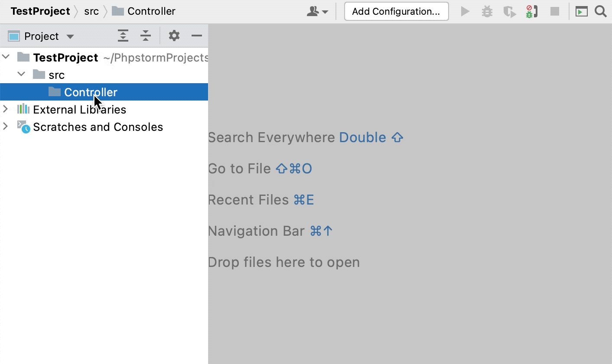Attach debugger to a running process
The width and height of the screenshot is (612, 364).
click(531, 11)
